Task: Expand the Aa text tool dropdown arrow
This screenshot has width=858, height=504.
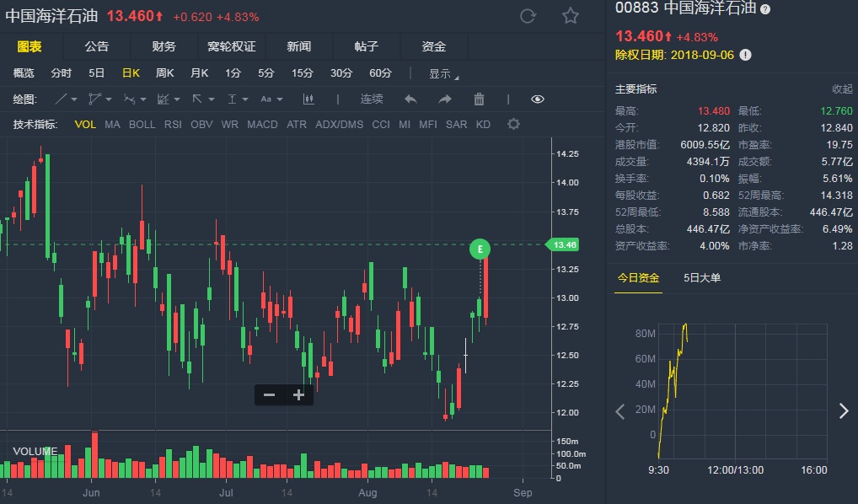Action: (x=280, y=99)
